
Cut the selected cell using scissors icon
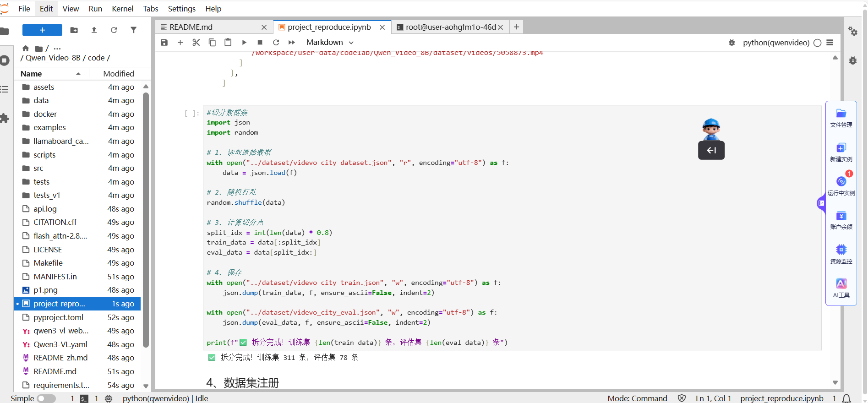[196, 43]
